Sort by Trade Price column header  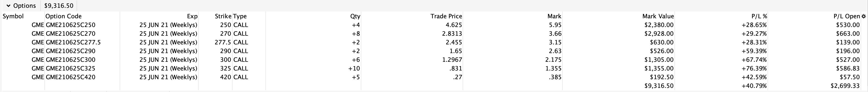[x=446, y=16]
